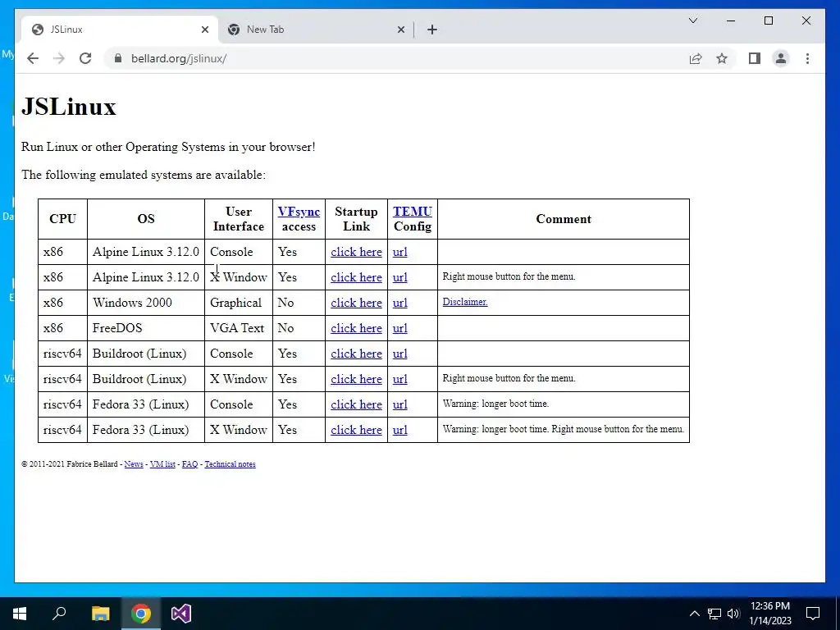840x630 pixels.
Task: Open url config for Fedora 33 Console
Action: [x=400, y=404]
